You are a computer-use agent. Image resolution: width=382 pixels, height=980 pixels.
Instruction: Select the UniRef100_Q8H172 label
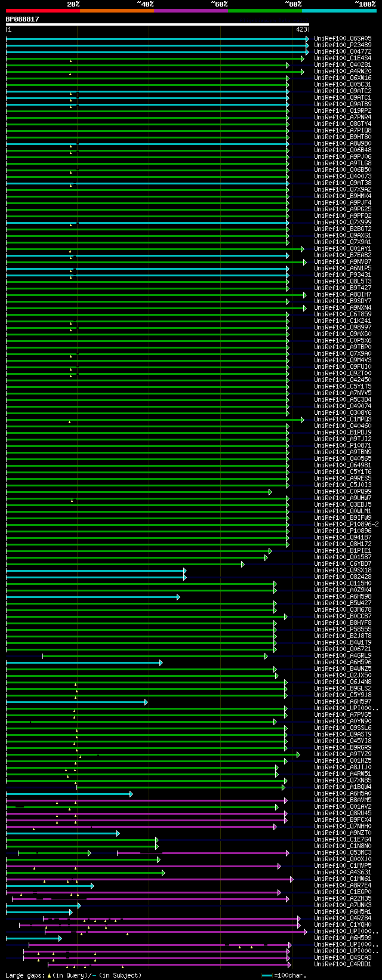343,544
